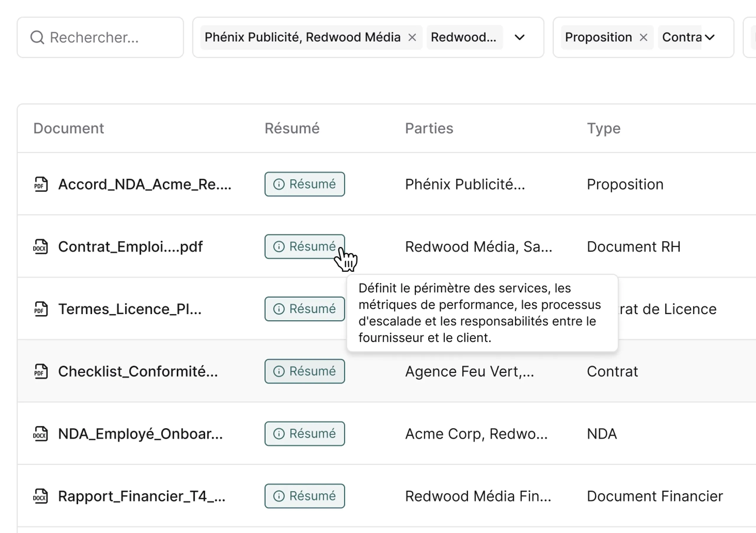Open Résumé for Termes_Licence document
This screenshot has width=756, height=533.
coord(304,309)
